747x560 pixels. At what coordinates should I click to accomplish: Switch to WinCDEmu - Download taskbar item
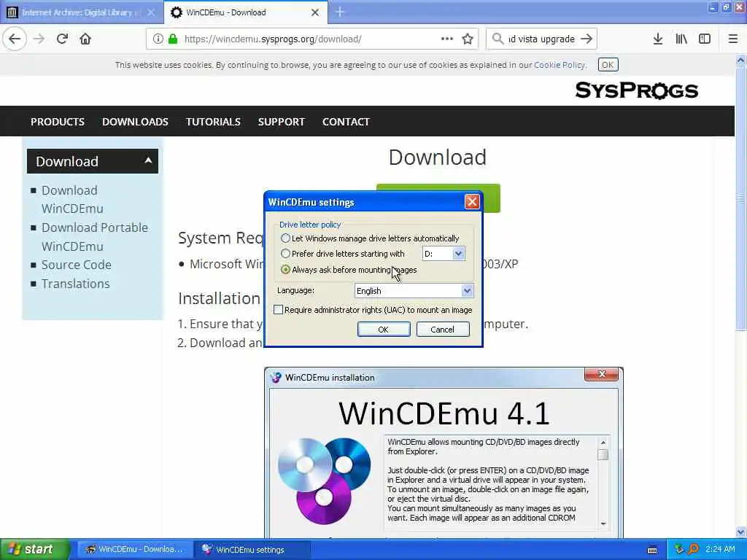click(x=135, y=550)
